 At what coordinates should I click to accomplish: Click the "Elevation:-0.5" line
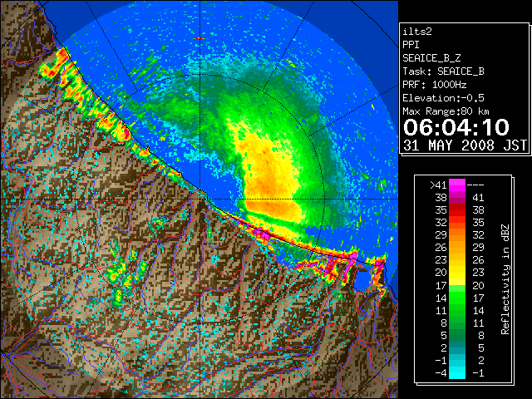pos(443,98)
